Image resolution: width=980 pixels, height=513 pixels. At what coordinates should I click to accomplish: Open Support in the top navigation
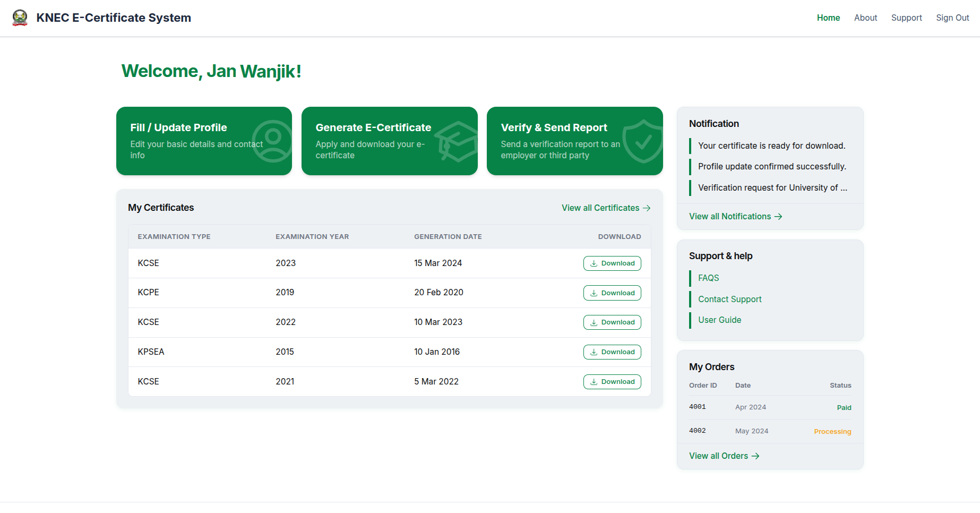tap(906, 18)
